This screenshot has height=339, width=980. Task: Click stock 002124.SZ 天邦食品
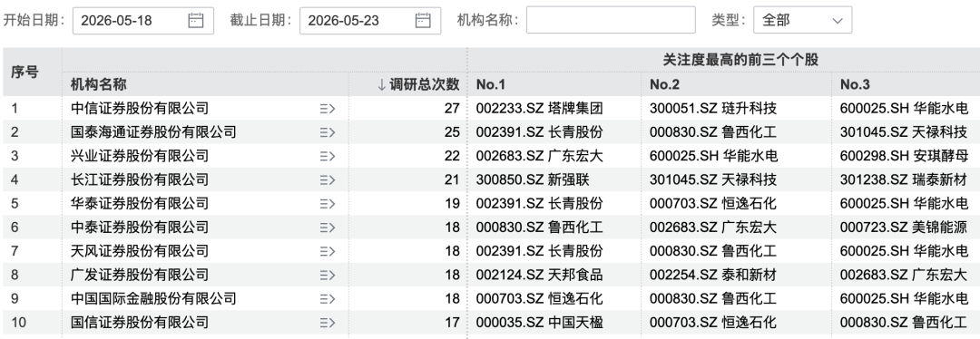(x=539, y=275)
